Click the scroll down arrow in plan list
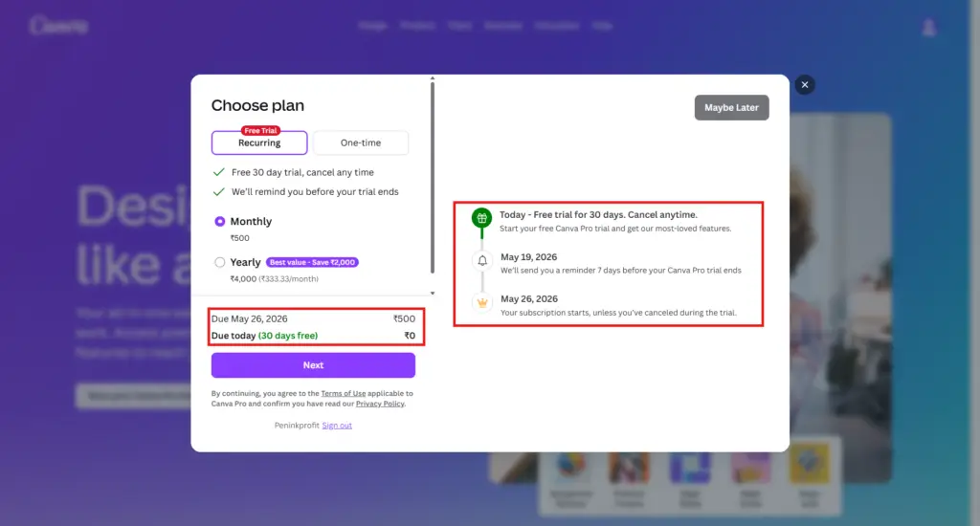 [432, 293]
